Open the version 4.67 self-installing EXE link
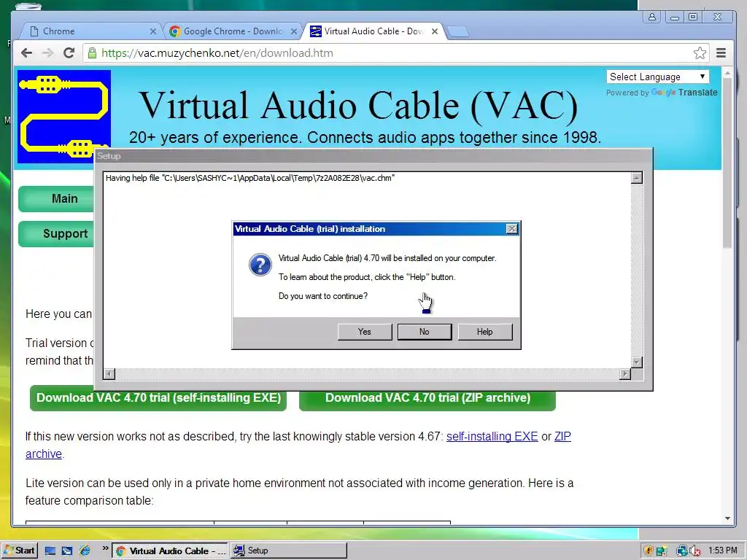This screenshot has width=747, height=560. [492, 436]
